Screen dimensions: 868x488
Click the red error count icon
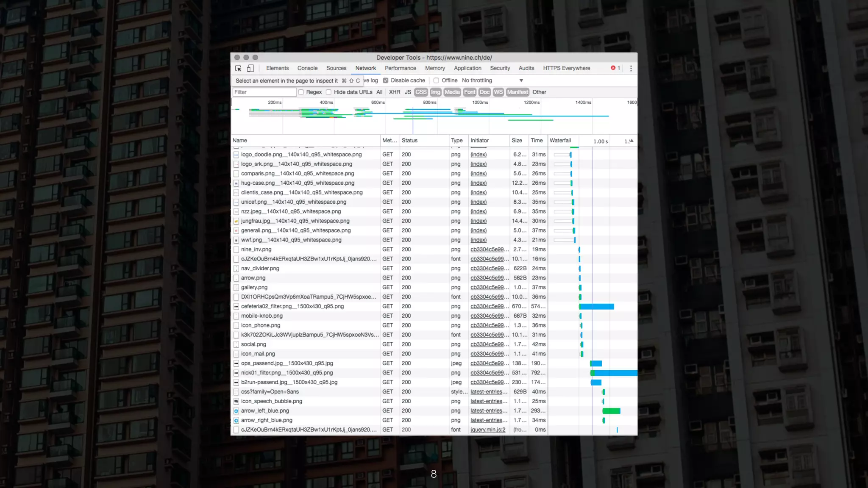point(613,68)
